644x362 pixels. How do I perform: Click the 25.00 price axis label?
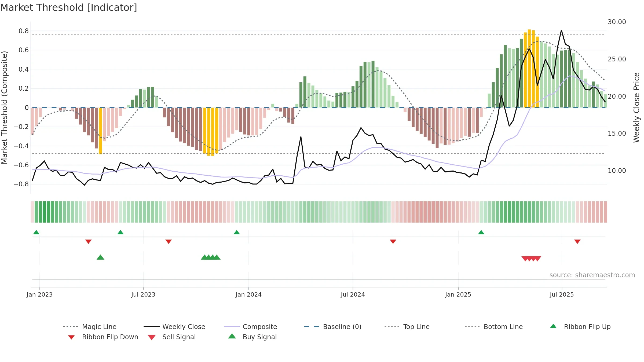click(617, 59)
